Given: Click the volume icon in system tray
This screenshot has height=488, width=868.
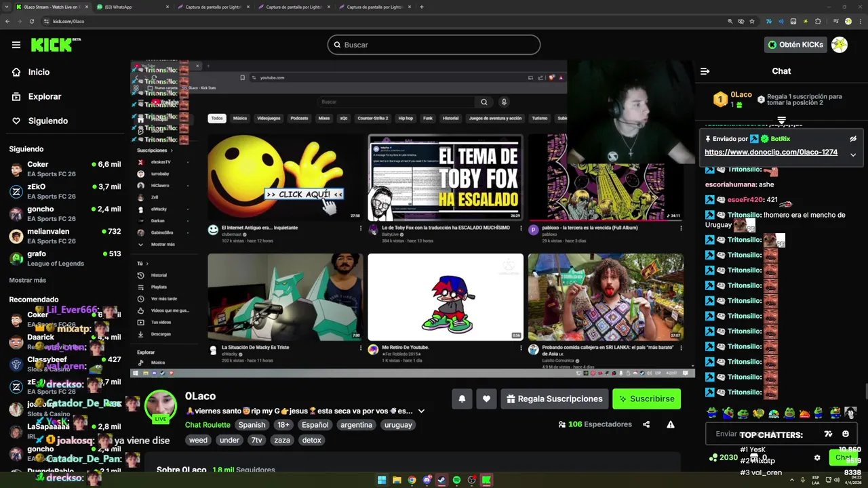Looking at the screenshot, I should [837, 480].
